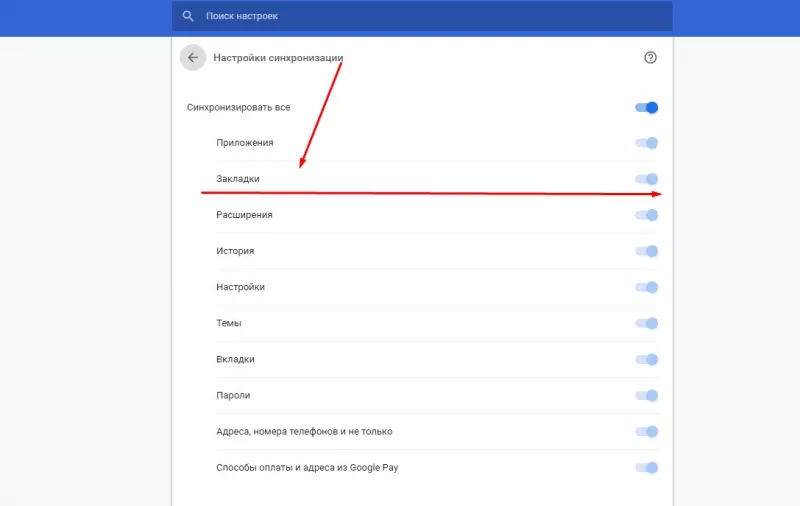800x506 pixels.
Task: Click the Пароли row label
Action: click(x=233, y=395)
